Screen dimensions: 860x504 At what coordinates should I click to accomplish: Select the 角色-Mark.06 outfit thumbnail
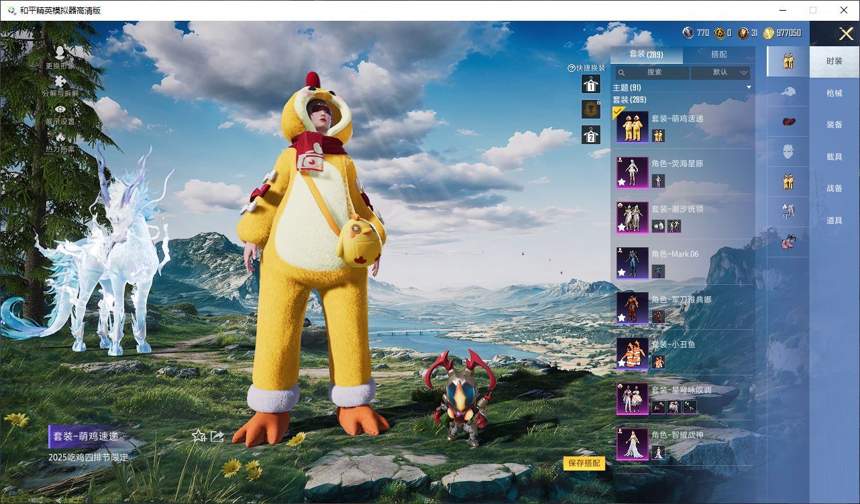click(632, 263)
